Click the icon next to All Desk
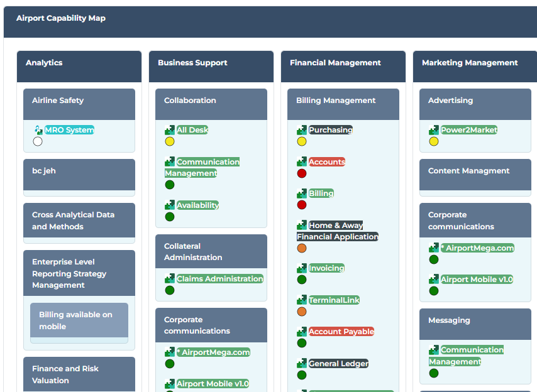The image size is (537, 392). pyautogui.click(x=170, y=130)
